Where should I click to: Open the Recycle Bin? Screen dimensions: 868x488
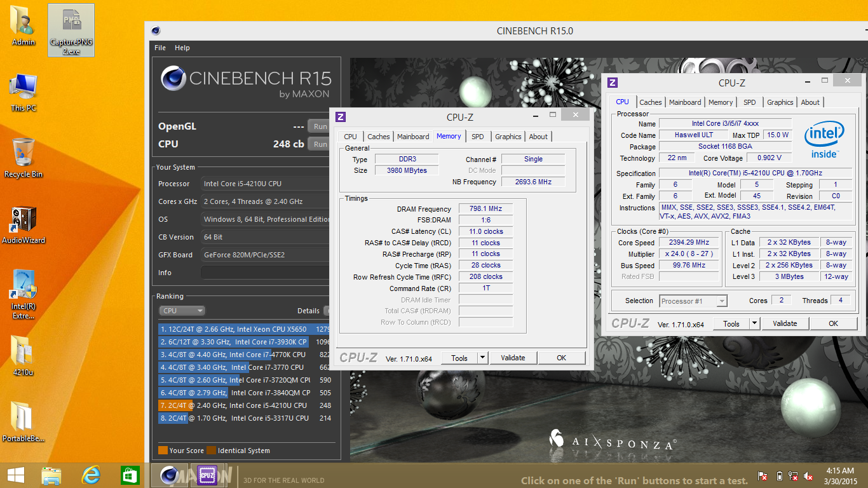click(24, 157)
